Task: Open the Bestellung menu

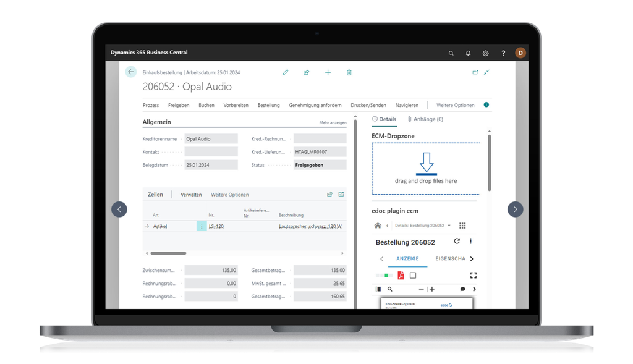Action: [x=268, y=105]
